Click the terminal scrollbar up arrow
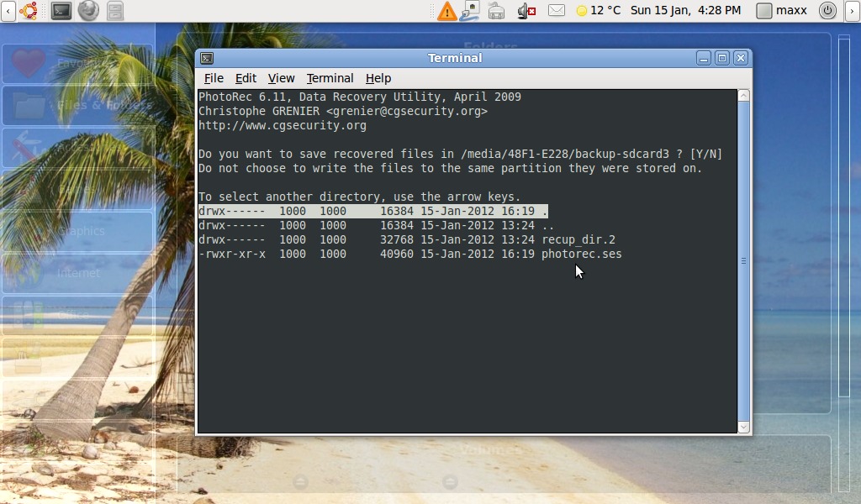 (743, 96)
